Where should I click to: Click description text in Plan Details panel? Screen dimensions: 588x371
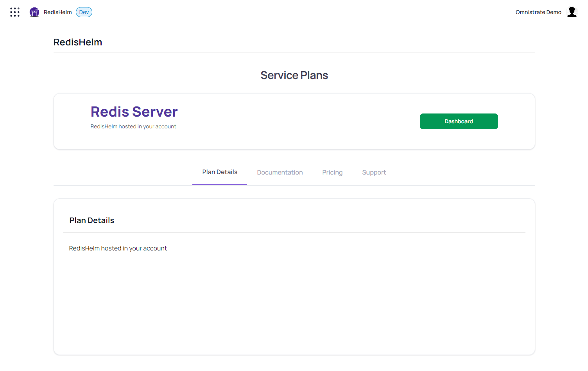pyautogui.click(x=118, y=249)
